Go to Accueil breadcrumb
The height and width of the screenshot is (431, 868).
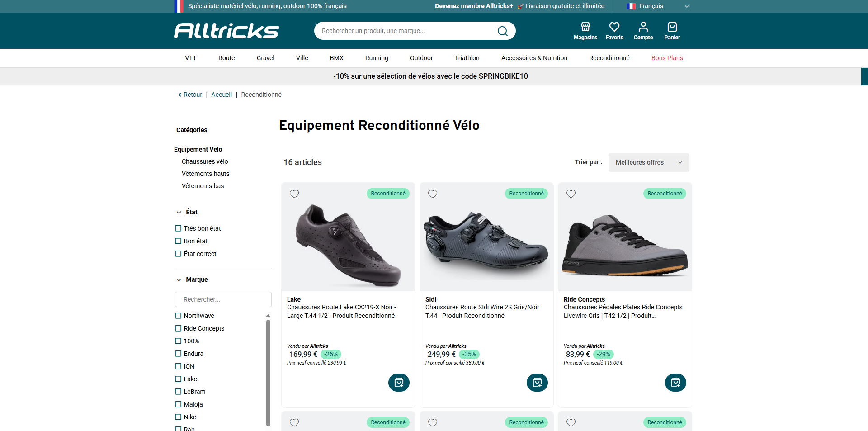click(222, 95)
